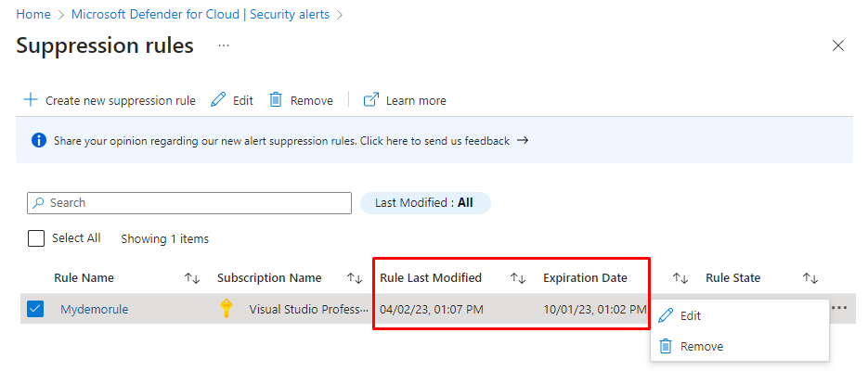Click the pencil Edit icon in toolbar
This screenshot has height=384, width=868.
[219, 100]
